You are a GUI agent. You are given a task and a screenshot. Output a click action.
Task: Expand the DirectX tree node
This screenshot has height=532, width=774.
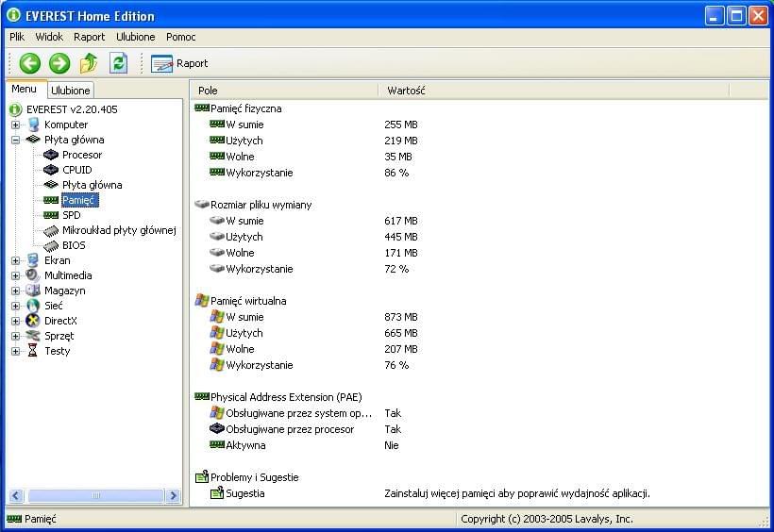point(16,321)
